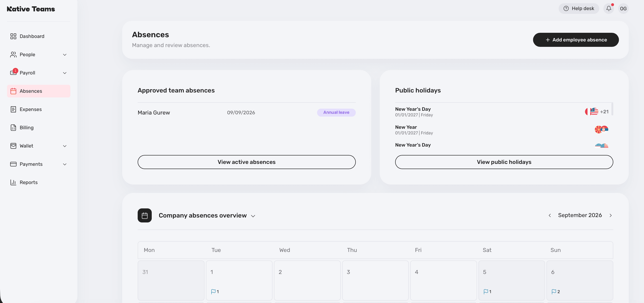Image resolution: width=644 pixels, height=303 pixels.
Task: Open Reports from the sidebar
Action: pos(39,182)
